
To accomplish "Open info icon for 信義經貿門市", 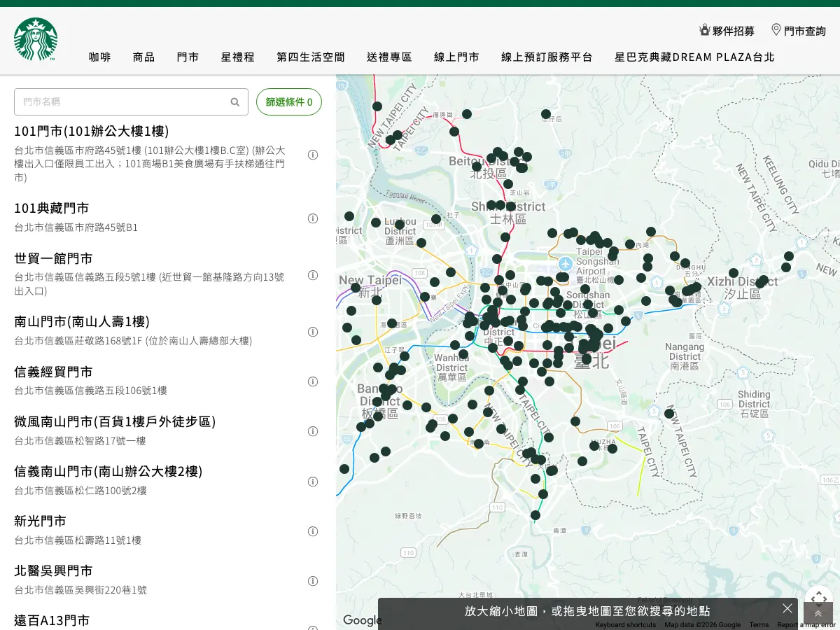I will pyautogui.click(x=313, y=381).
